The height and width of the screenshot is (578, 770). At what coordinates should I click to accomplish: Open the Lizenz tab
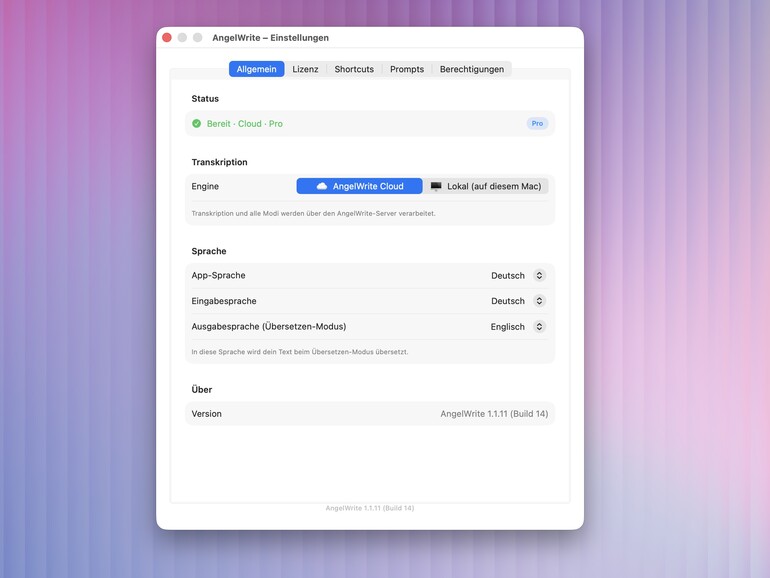click(x=305, y=69)
